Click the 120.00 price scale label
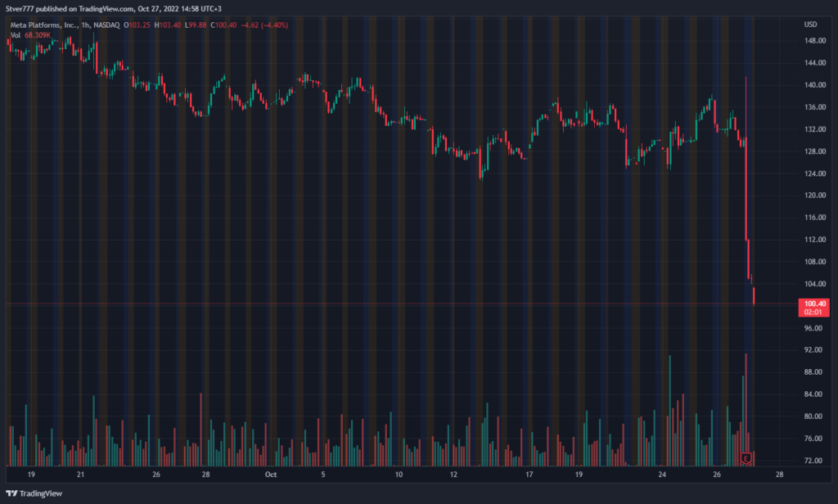The image size is (838, 504). click(x=813, y=196)
